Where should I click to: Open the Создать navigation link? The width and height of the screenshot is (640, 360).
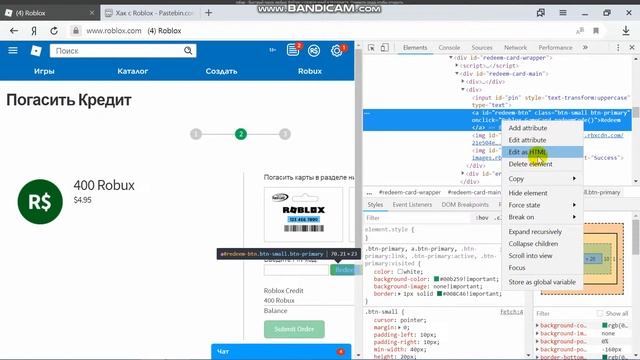pos(221,71)
